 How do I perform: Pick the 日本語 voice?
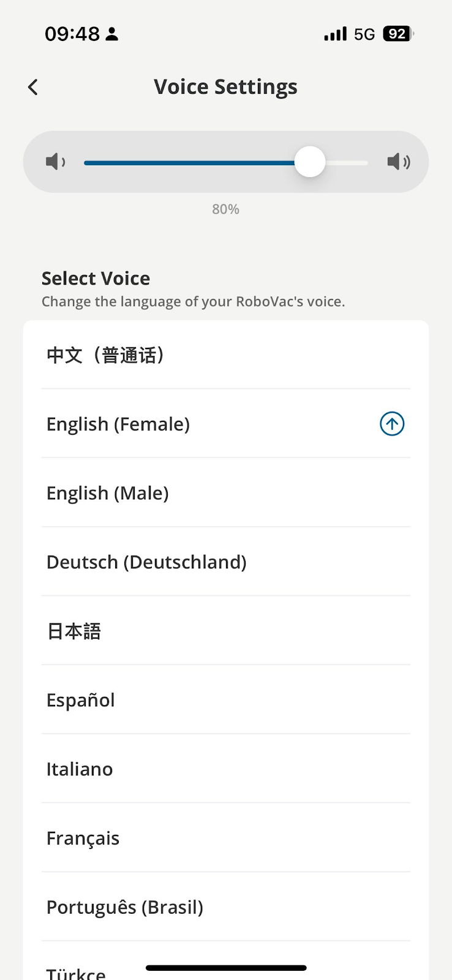(74, 631)
